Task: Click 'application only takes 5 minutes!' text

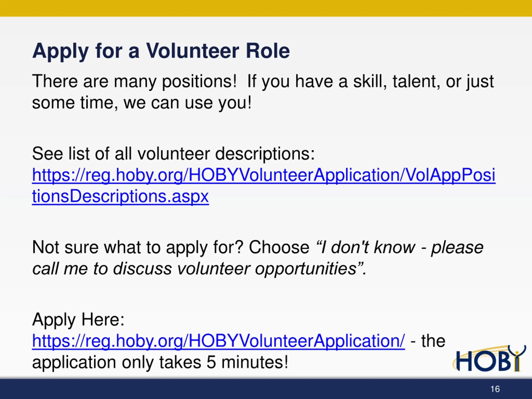Action: pos(160,362)
